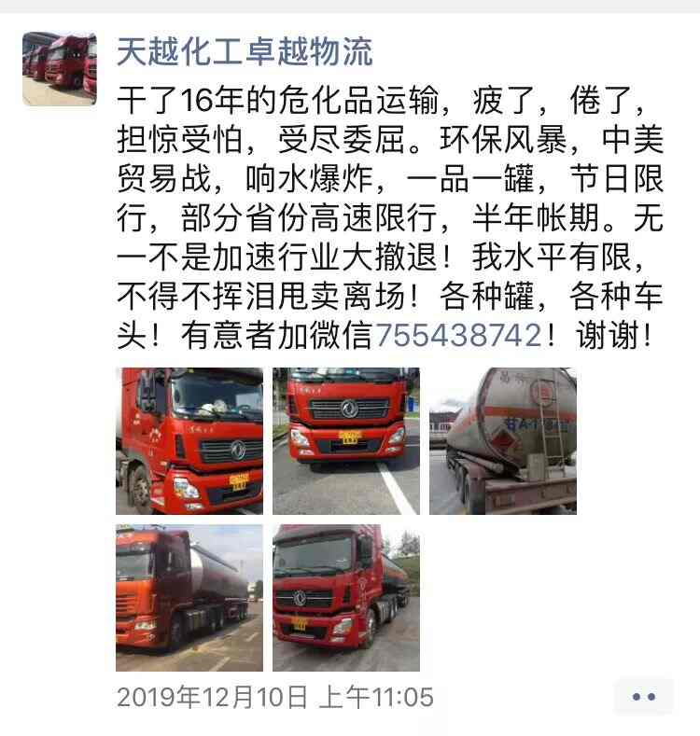The image size is (700, 736).
Task: View front-facing red truck photo
Action: [x=346, y=440]
